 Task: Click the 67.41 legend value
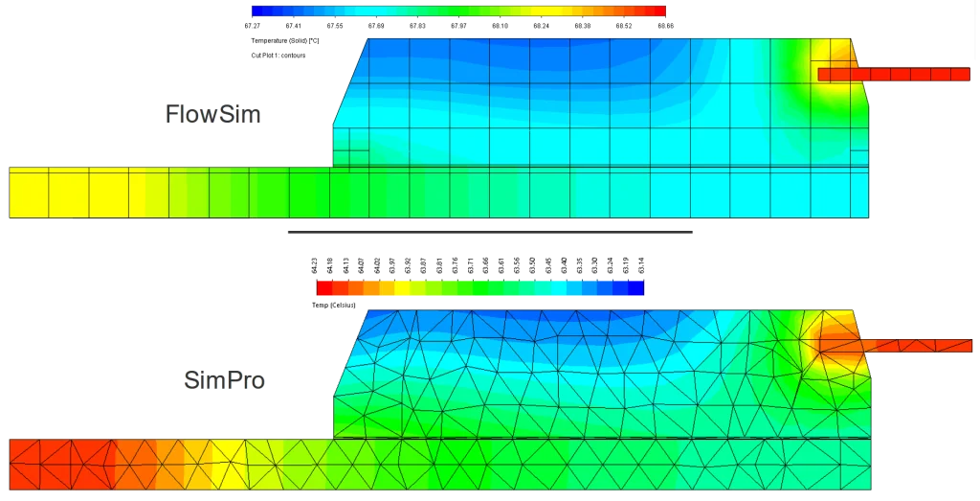pos(293,26)
